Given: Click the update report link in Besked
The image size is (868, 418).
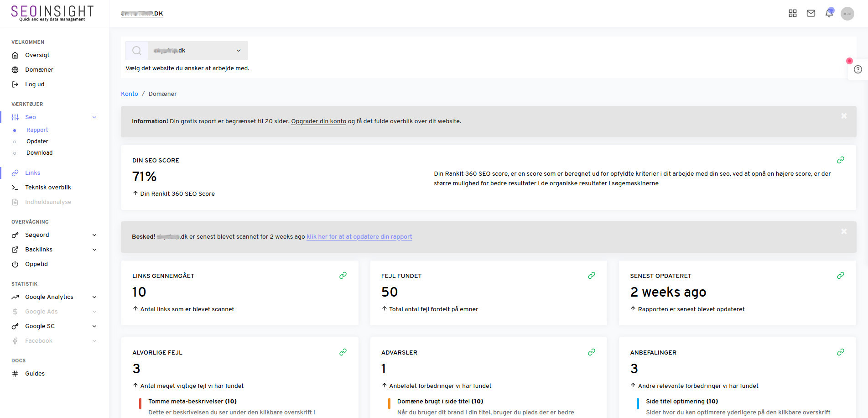Looking at the screenshot, I should click(x=359, y=237).
